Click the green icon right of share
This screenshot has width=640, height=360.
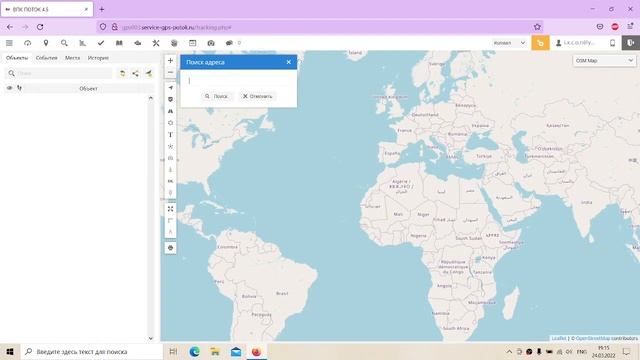coord(149,73)
